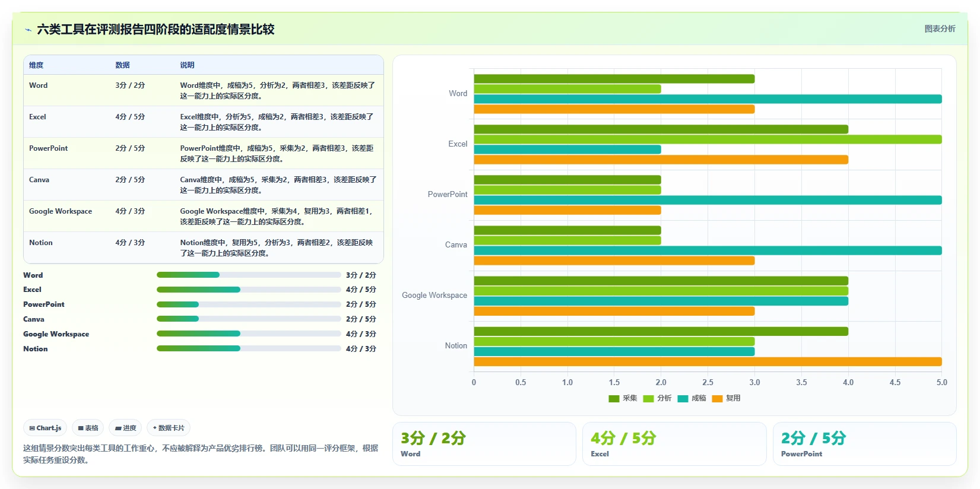Screen dimensions: 980x489
Task: Click the Notion label on the chart's vertical axis
Action: 456,345
